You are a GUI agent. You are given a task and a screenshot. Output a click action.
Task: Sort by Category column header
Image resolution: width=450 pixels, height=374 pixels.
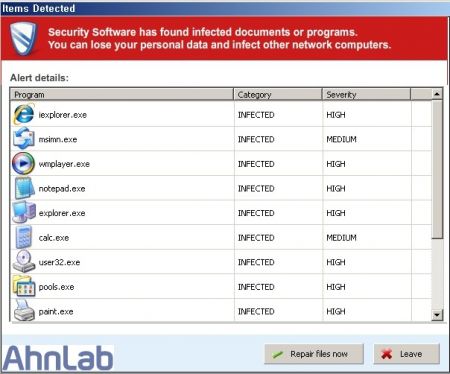(x=278, y=95)
